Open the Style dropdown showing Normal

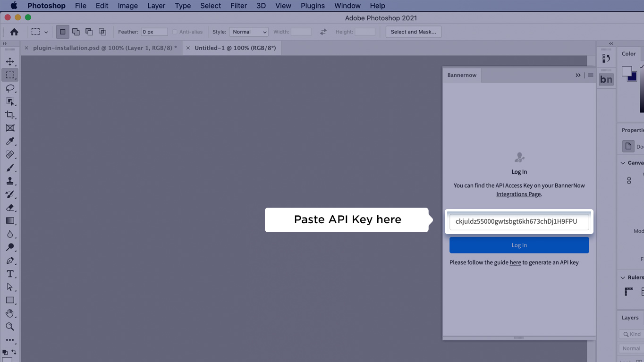point(249,32)
